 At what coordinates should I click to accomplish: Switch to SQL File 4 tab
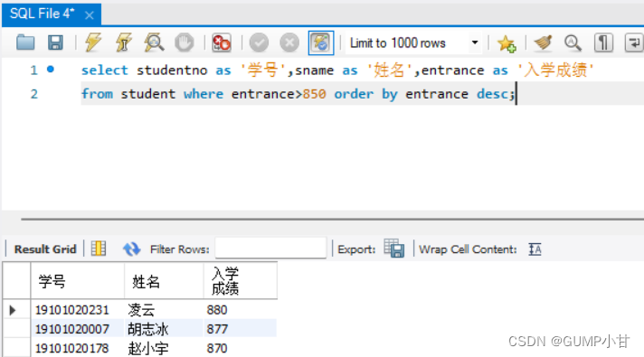42,14
